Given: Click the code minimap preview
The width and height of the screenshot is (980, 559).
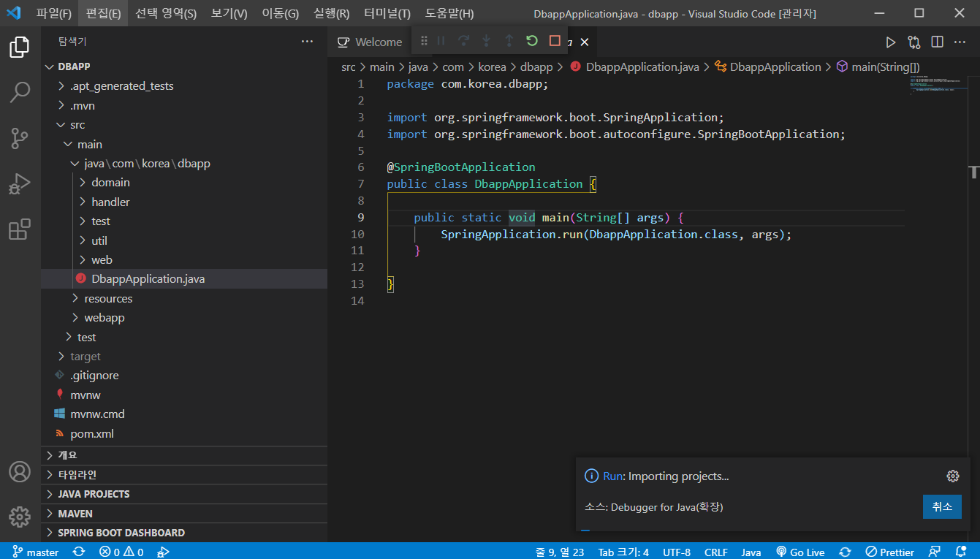Looking at the screenshot, I should pyautogui.click(x=938, y=85).
